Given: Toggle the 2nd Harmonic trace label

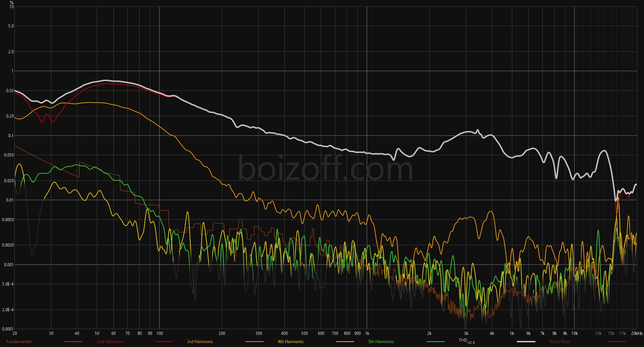Looking at the screenshot, I should tap(110, 342).
